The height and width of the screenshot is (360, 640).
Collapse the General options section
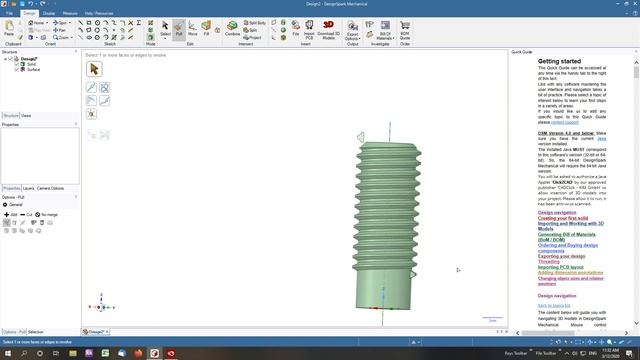pyautogui.click(x=5, y=205)
